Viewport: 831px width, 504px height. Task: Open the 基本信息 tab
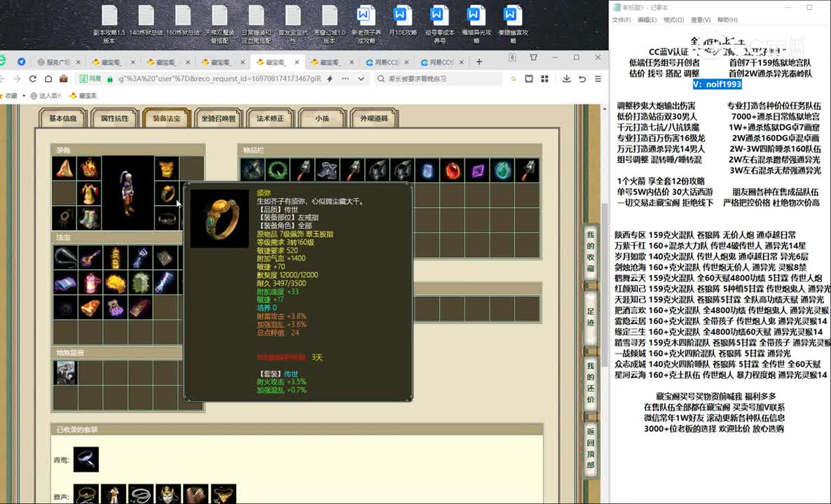[x=62, y=118]
